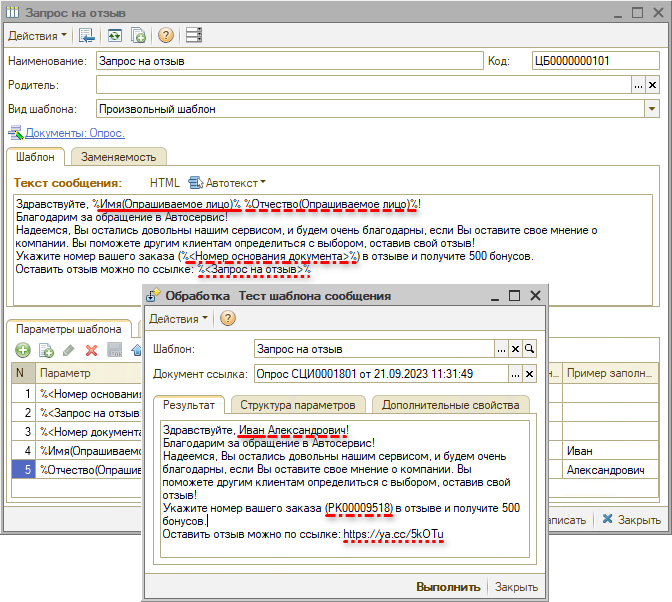Add a new template parameter
Viewport: 672px width, 602px height.
pos(23,350)
